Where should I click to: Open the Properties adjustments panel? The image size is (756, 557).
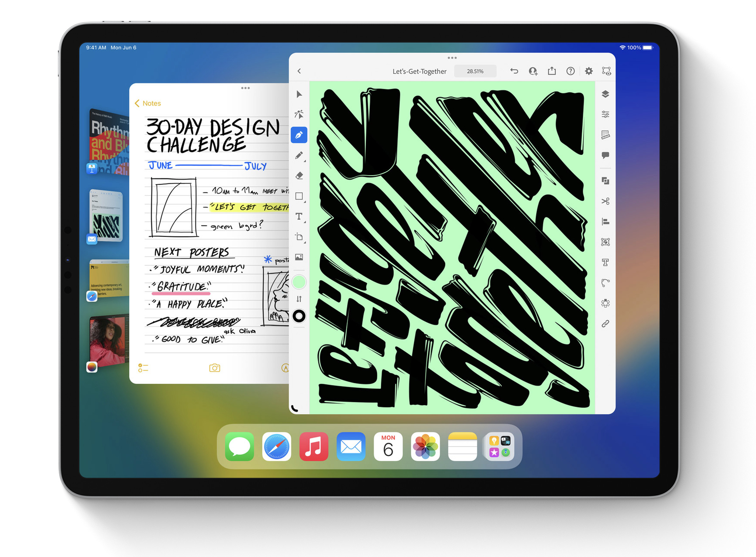click(605, 114)
